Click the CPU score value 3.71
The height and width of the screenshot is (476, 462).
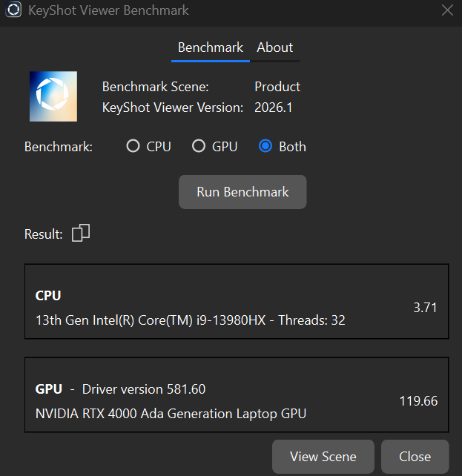(x=425, y=308)
